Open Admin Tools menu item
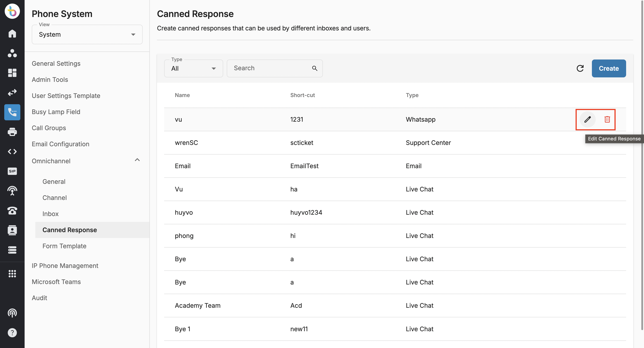 tap(50, 79)
